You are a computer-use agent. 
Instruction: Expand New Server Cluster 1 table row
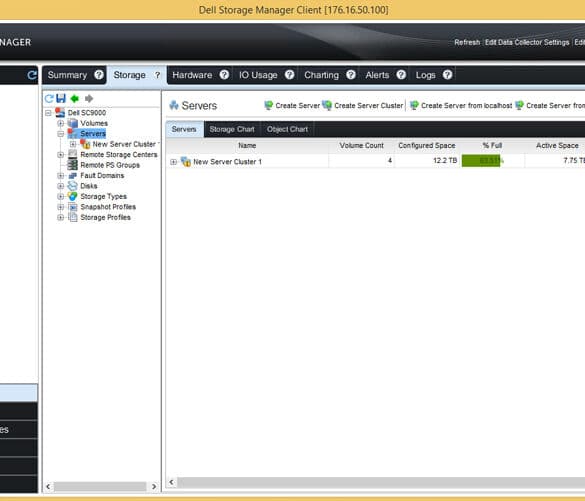(x=173, y=162)
